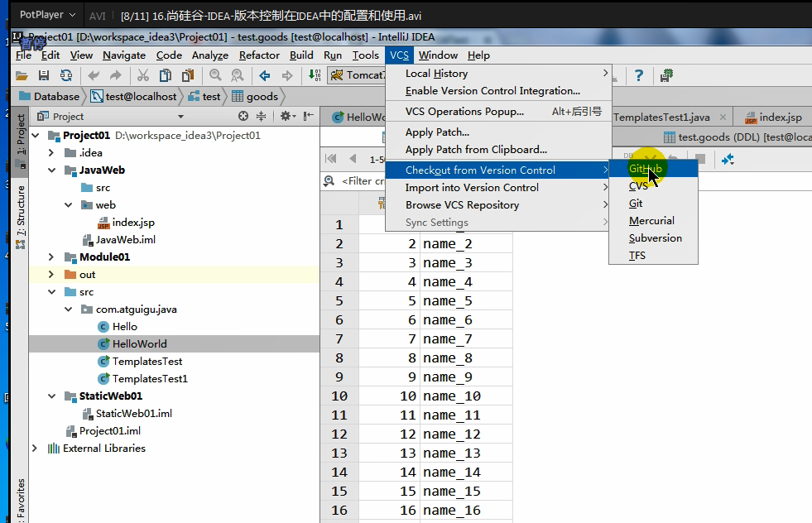Click the Copy toolbar icon

pos(166,75)
